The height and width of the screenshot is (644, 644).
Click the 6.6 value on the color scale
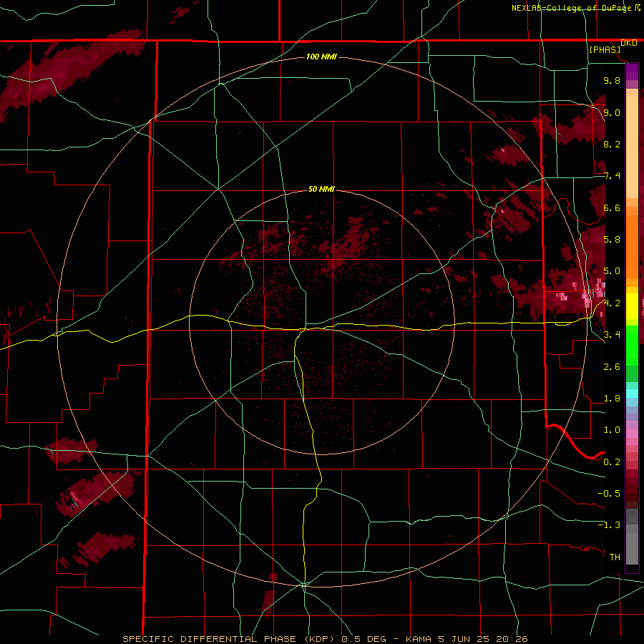(x=612, y=208)
